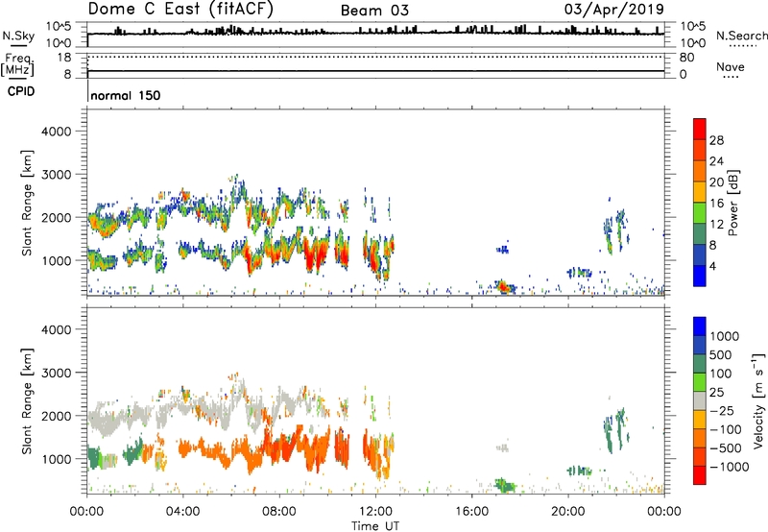The height and width of the screenshot is (532, 768).
Task: Click the '80' Nave scale value
Action: (686, 58)
